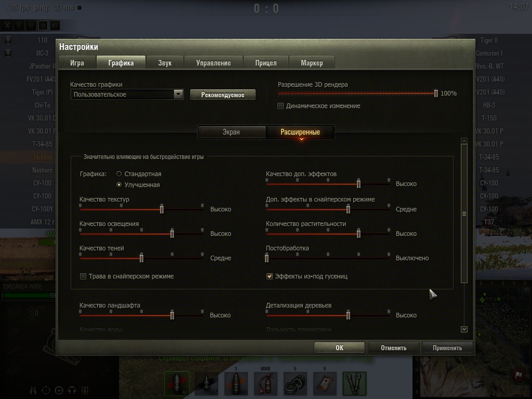Use the fire extinguisher consumable

tap(265, 383)
